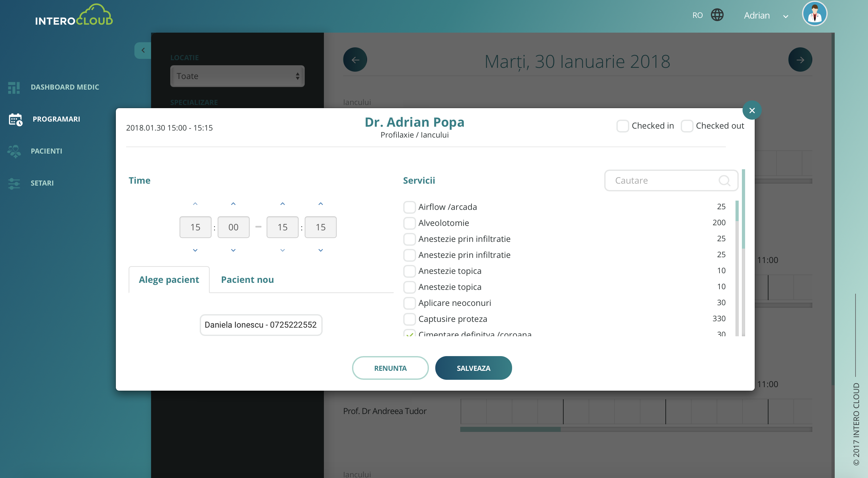Switch to Pacient nou tab
The image size is (868, 478).
247,280
